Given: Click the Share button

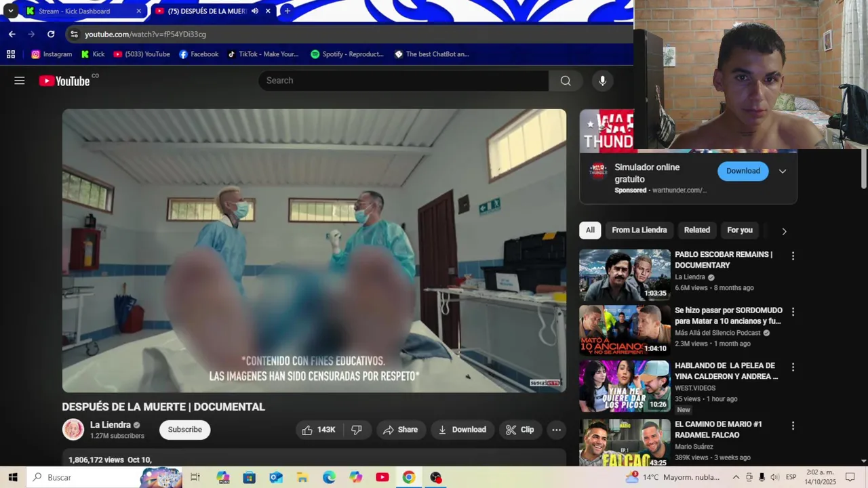Looking at the screenshot, I should tap(400, 430).
